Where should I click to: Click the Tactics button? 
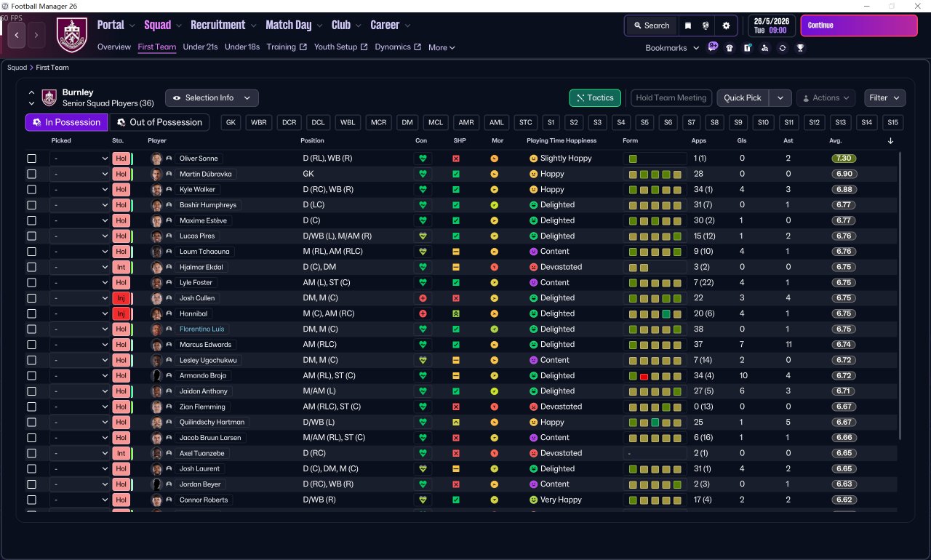click(x=594, y=98)
